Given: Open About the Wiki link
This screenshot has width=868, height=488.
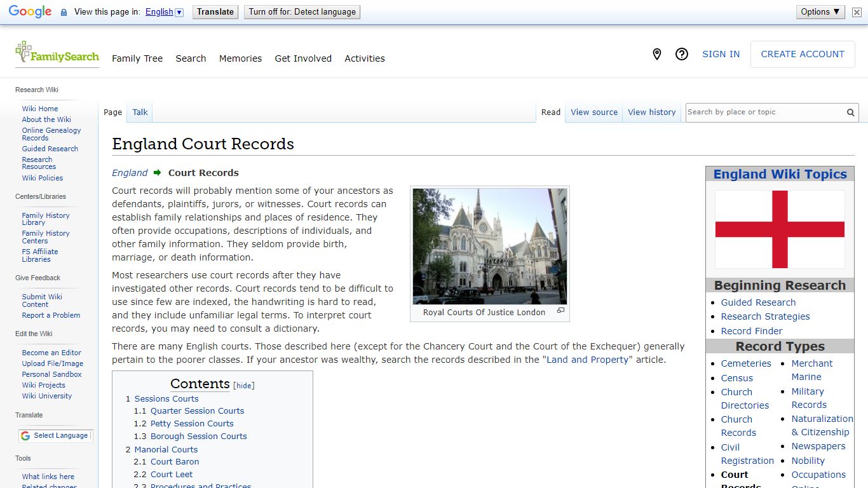Looking at the screenshot, I should pos(46,119).
